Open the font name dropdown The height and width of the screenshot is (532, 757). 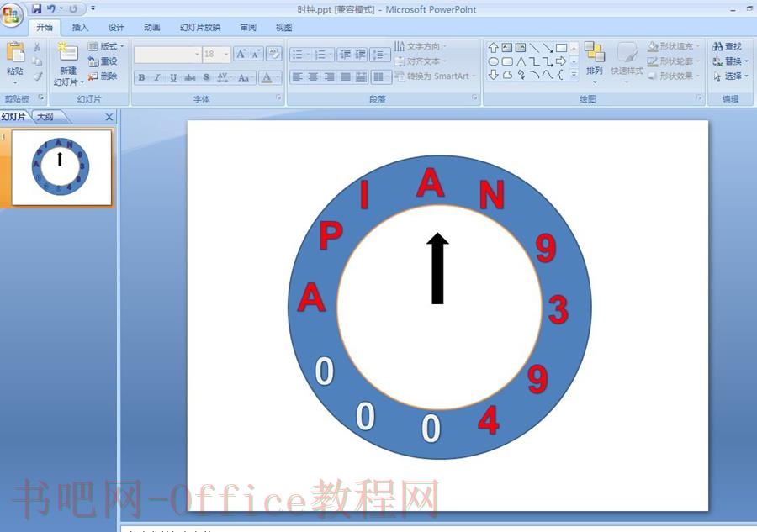tap(197, 55)
